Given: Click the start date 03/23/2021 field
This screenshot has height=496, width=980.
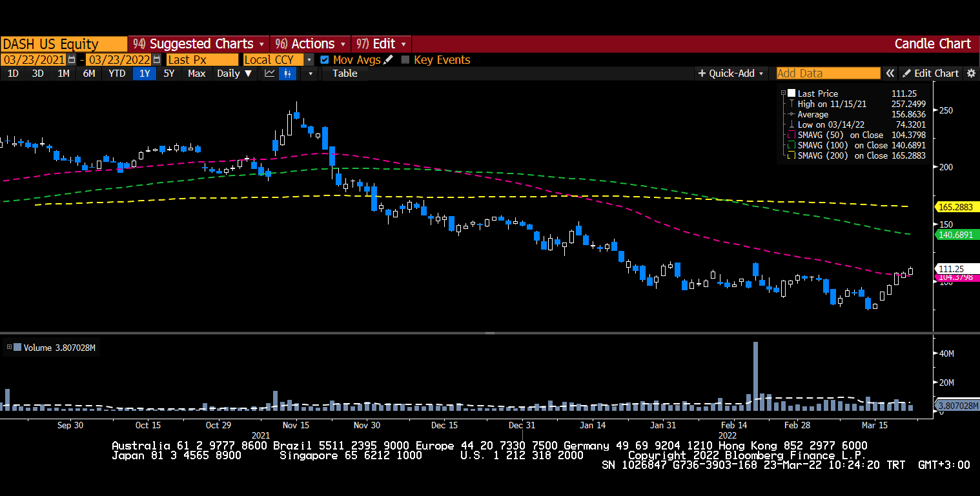Looking at the screenshot, I should click(34, 59).
